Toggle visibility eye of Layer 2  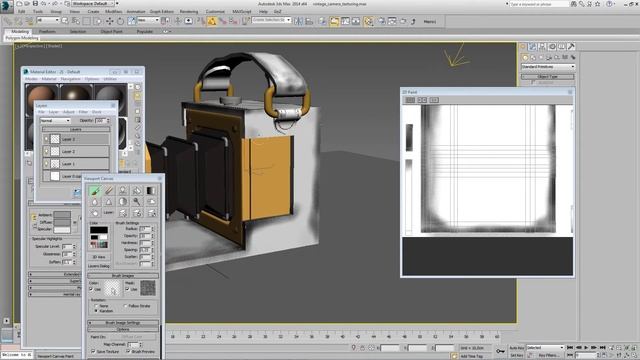[x=46, y=151]
